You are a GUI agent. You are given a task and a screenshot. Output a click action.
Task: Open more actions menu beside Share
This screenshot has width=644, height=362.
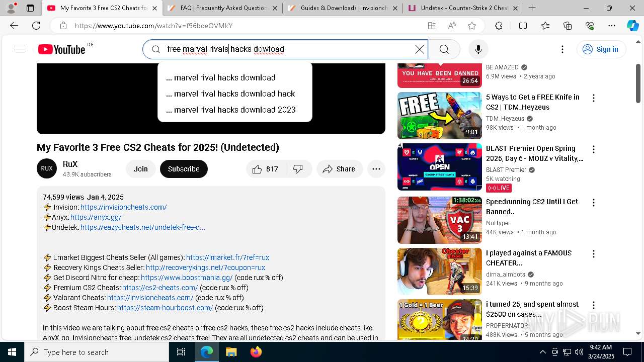pos(376,169)
